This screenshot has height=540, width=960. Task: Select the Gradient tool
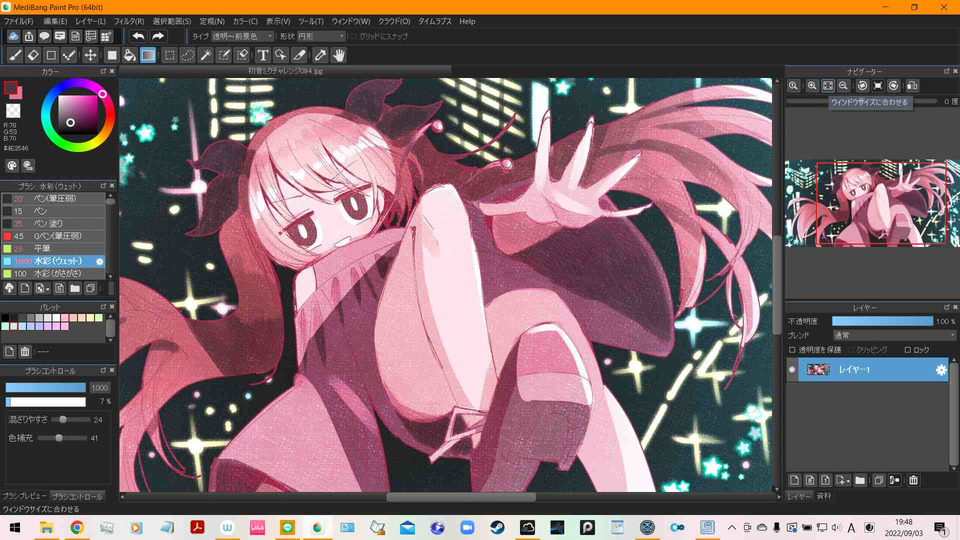(148, 56)
